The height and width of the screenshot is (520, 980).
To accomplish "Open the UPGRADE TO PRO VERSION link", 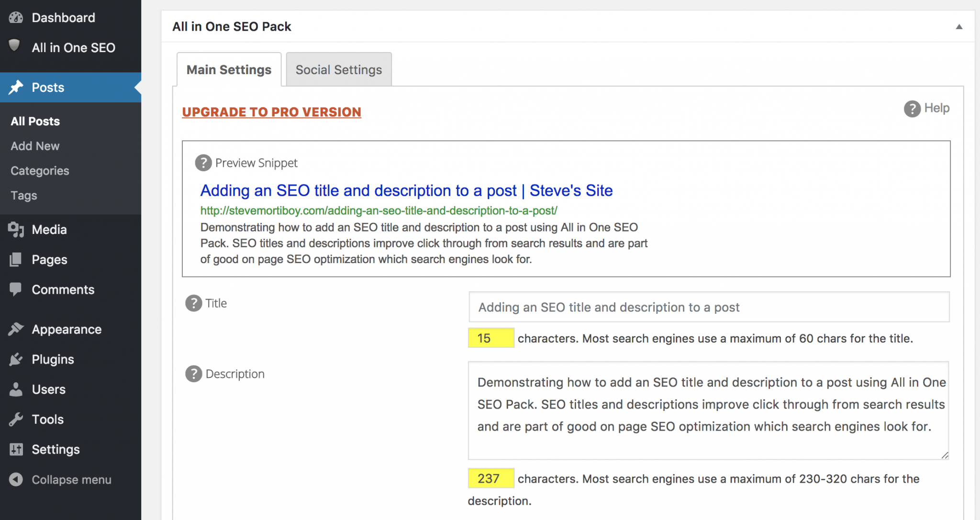I will click(x=271, y=112).
